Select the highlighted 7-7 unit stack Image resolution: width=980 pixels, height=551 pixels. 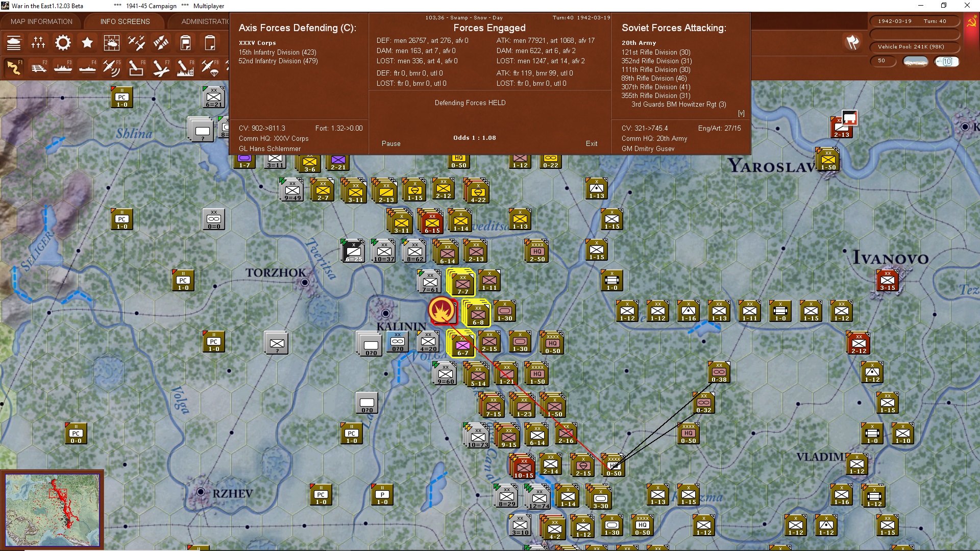point(462,283)
